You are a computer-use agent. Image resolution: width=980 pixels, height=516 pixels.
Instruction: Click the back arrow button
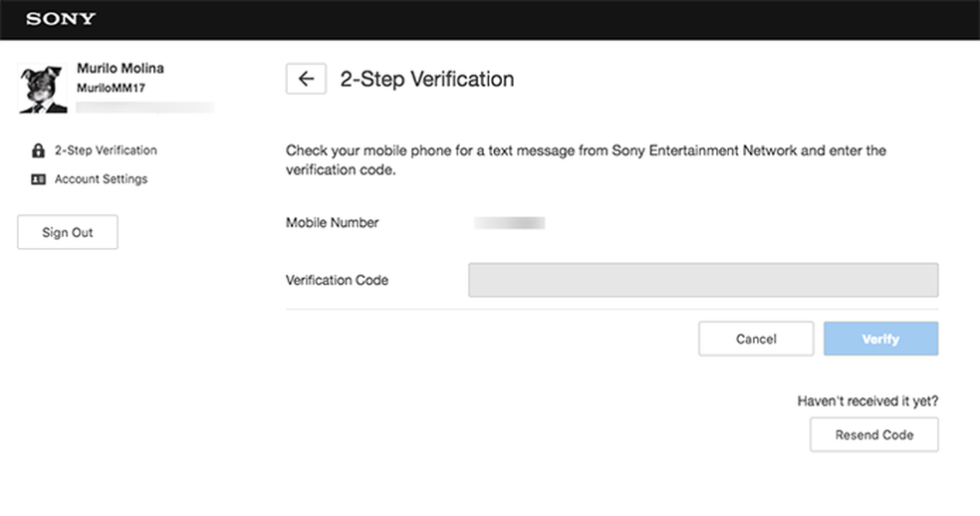point(306,79)
